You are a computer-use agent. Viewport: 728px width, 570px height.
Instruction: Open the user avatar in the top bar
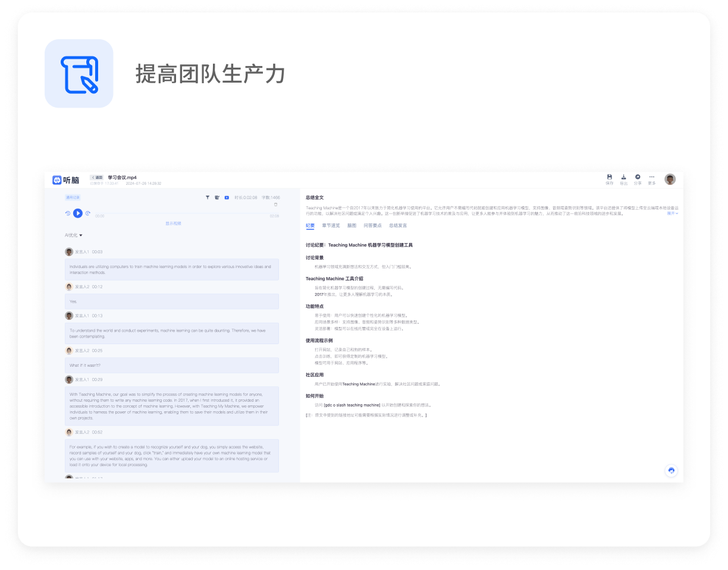tap(670, 179)
